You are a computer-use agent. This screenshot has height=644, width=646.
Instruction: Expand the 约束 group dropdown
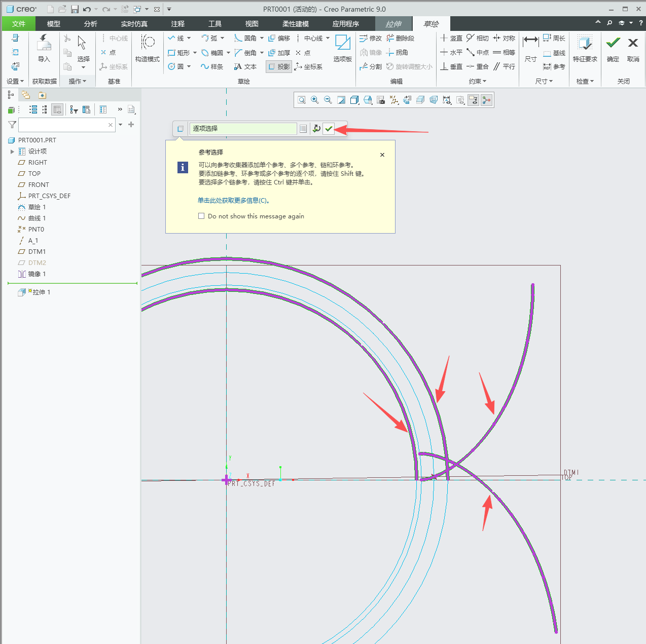477,81
